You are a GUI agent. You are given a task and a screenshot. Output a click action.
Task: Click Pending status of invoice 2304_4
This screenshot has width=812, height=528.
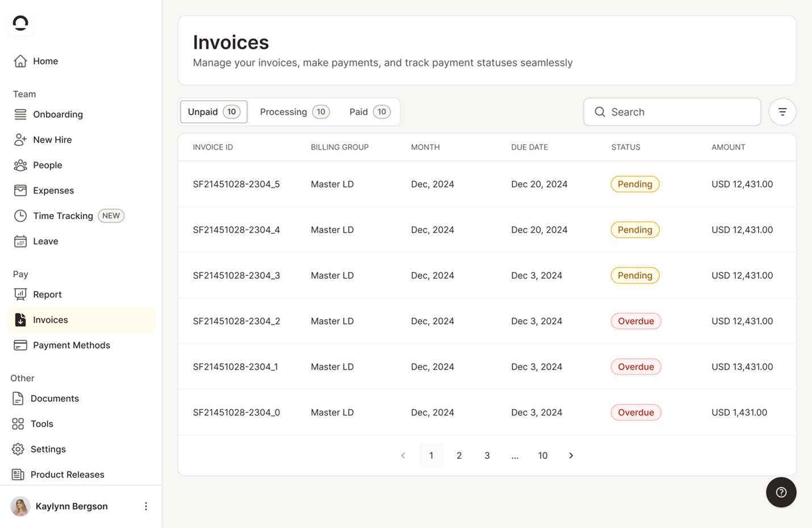[x=635, y=230]
